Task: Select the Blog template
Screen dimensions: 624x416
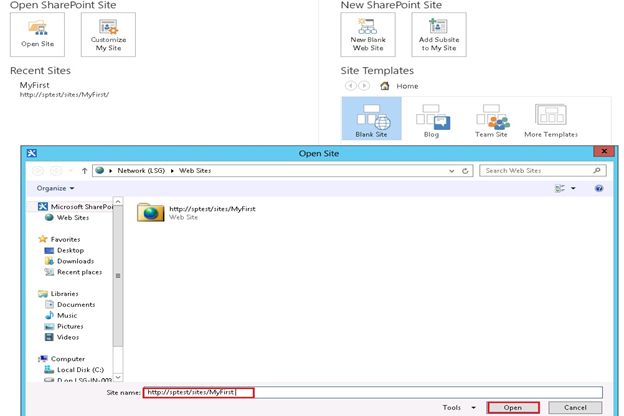Action: [x=432, y=119]
